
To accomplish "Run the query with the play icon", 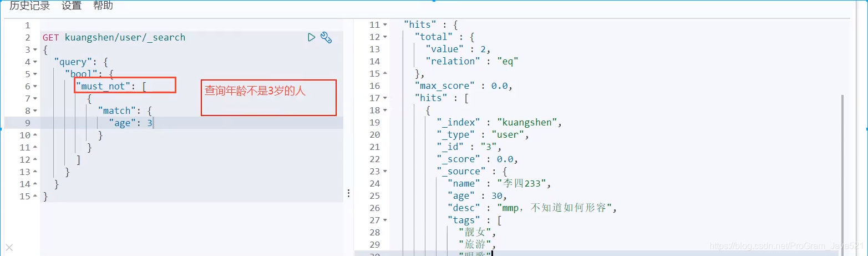I will point(311,37).
